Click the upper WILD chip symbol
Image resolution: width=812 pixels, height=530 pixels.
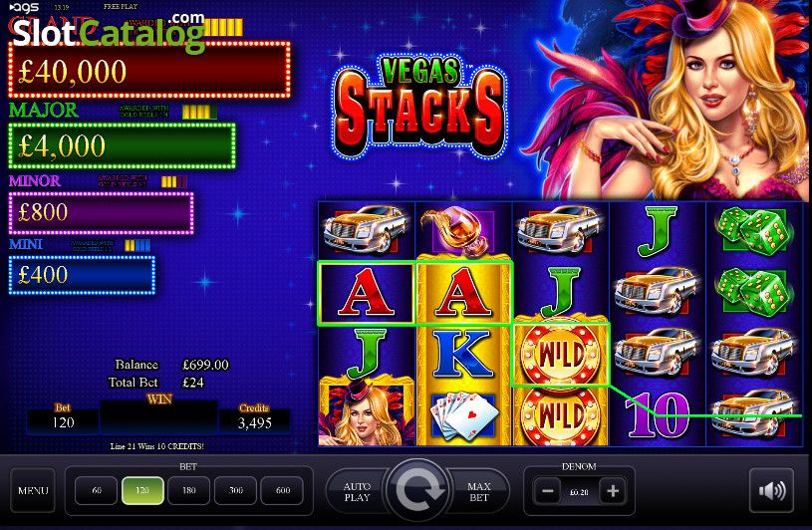pyautogui.click(x=560, y=355)
